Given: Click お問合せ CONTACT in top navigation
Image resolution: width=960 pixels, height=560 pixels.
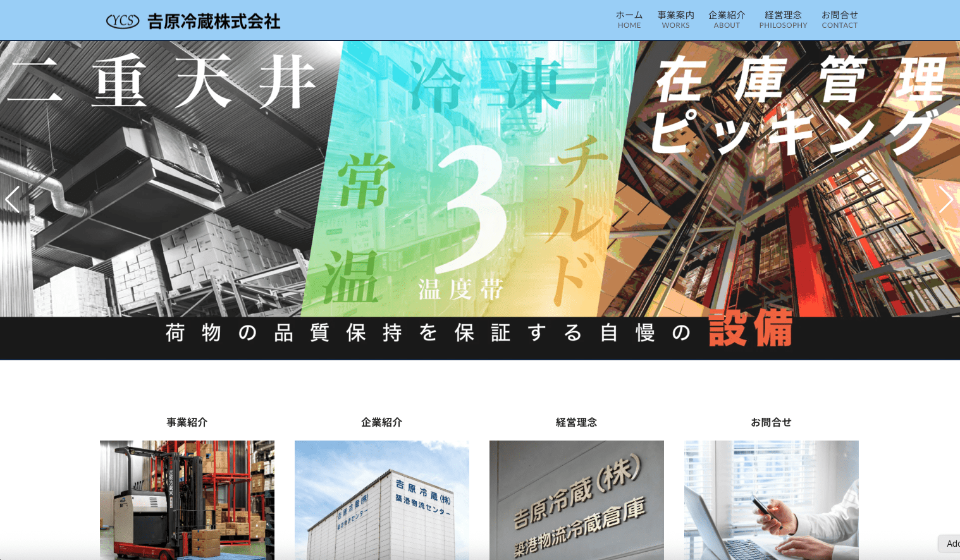Looking at the screenshot, I should click(x=839, y=20).
